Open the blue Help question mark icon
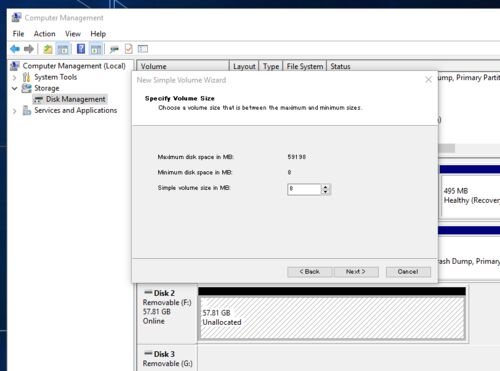 coord(81,49)
